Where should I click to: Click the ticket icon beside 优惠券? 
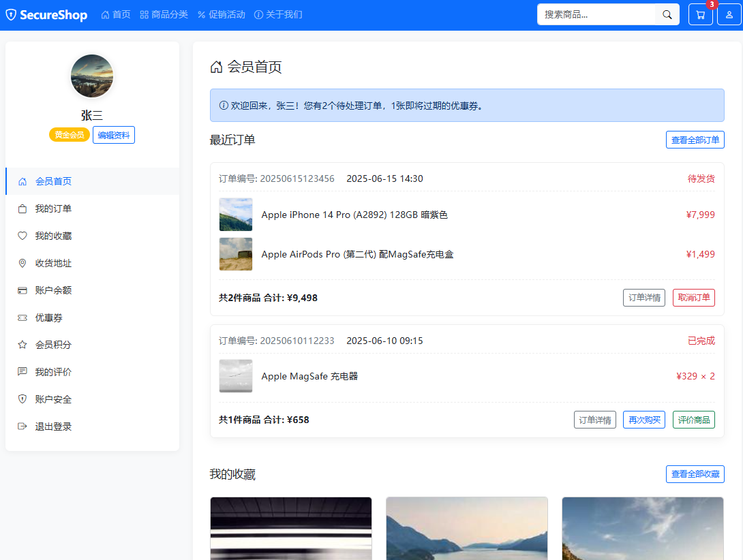(x=22, y=318)
